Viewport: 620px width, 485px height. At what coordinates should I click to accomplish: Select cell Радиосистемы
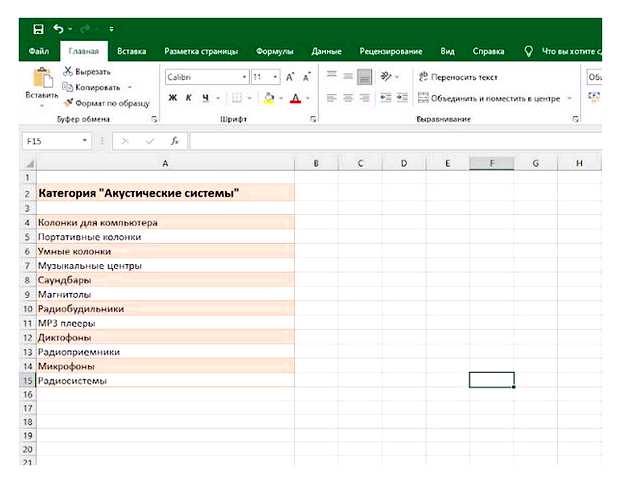pyautogui.click(x=165, y=380)
